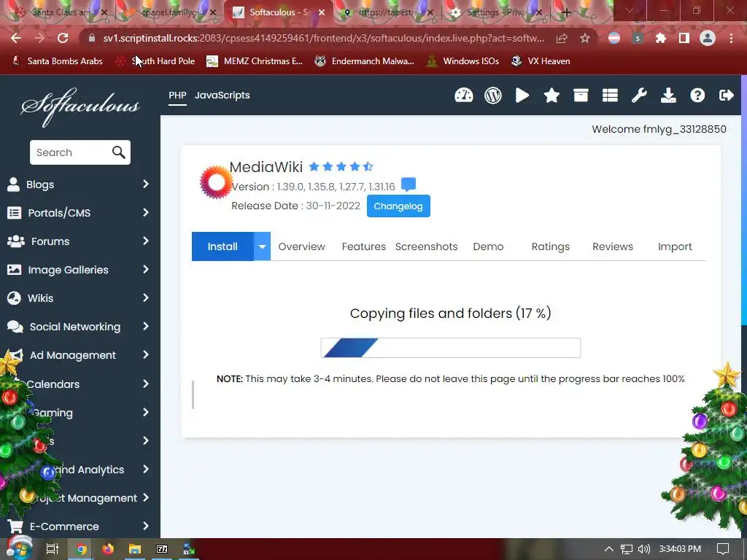
Task: Open the Import tab
Action: pos(675,246)
